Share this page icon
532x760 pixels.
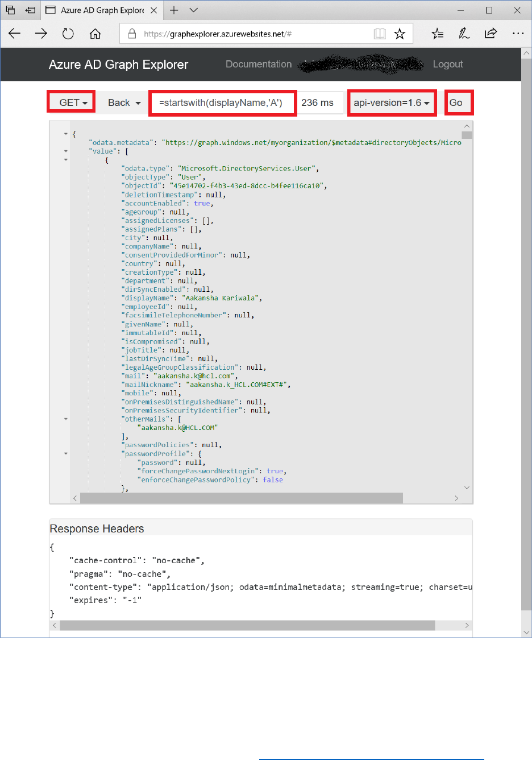click(491, 34)
